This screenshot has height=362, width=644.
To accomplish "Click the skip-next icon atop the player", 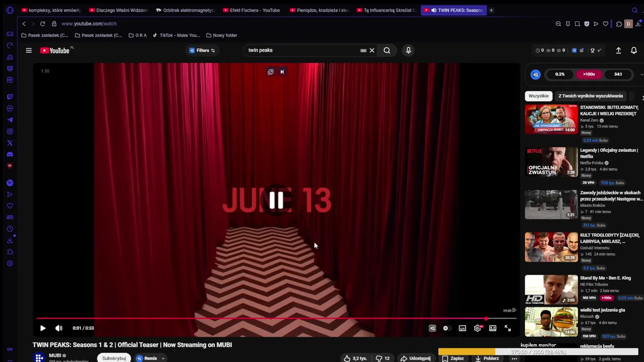I will click(x=282, y=72).
